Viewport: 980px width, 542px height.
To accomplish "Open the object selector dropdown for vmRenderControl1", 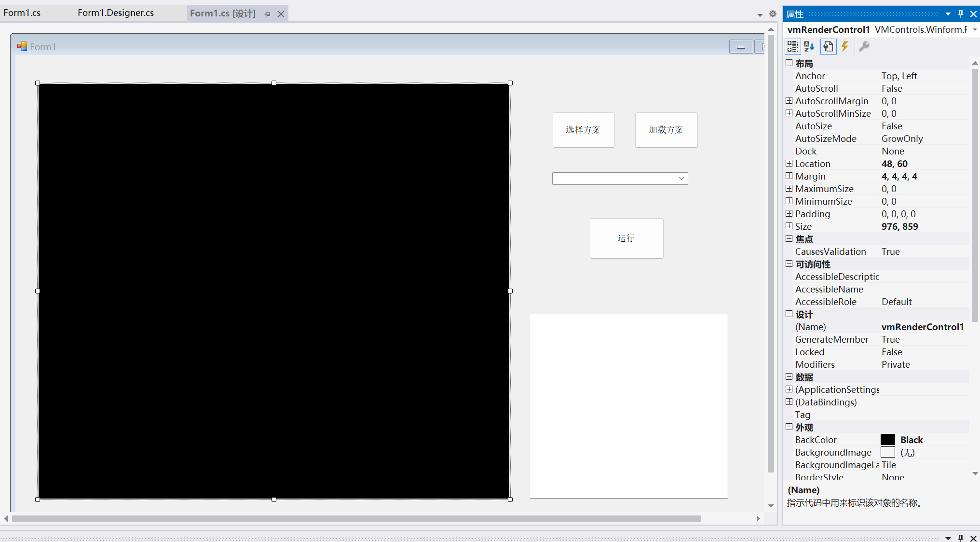I will [x=975, y=30].
